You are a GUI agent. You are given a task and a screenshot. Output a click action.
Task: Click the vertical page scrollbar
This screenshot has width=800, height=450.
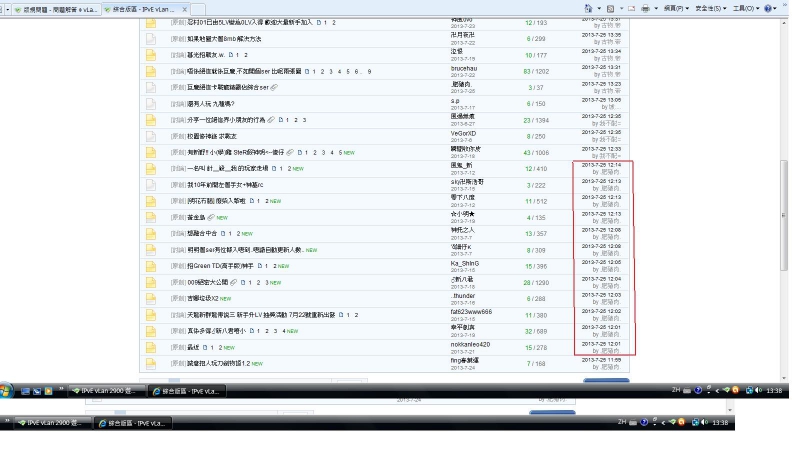(783, 200)
